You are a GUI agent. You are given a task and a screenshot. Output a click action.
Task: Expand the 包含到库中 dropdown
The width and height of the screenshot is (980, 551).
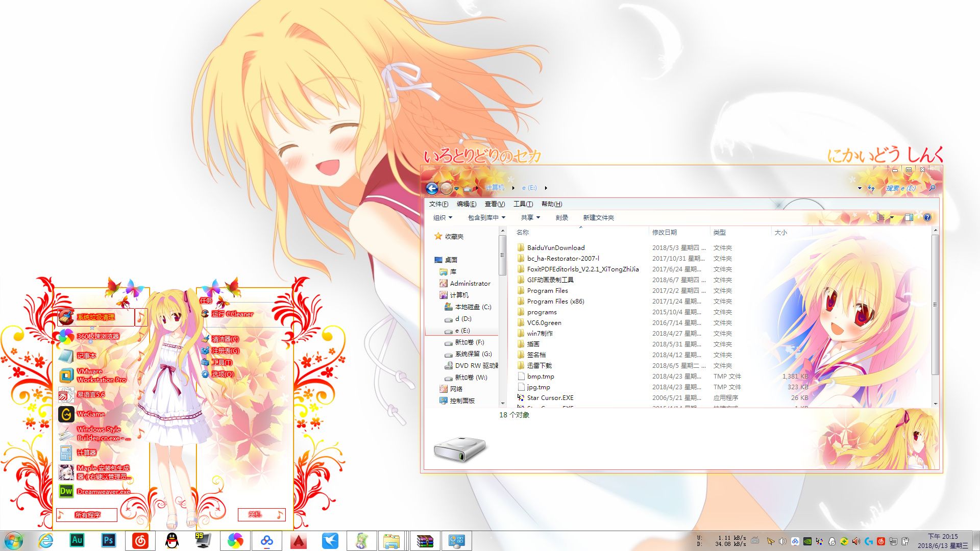click(486, 217)
